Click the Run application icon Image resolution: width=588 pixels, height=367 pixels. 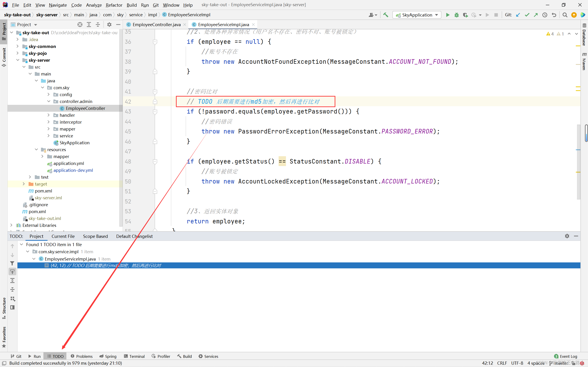448,15
